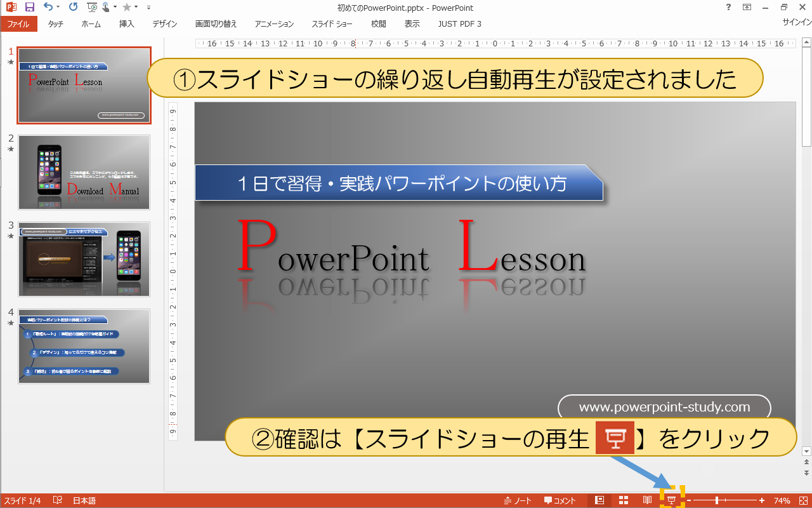This screenshot has height=508, width=812.
Task: Click the star icon in quick access toolbar
Action: tap(126, 8)
